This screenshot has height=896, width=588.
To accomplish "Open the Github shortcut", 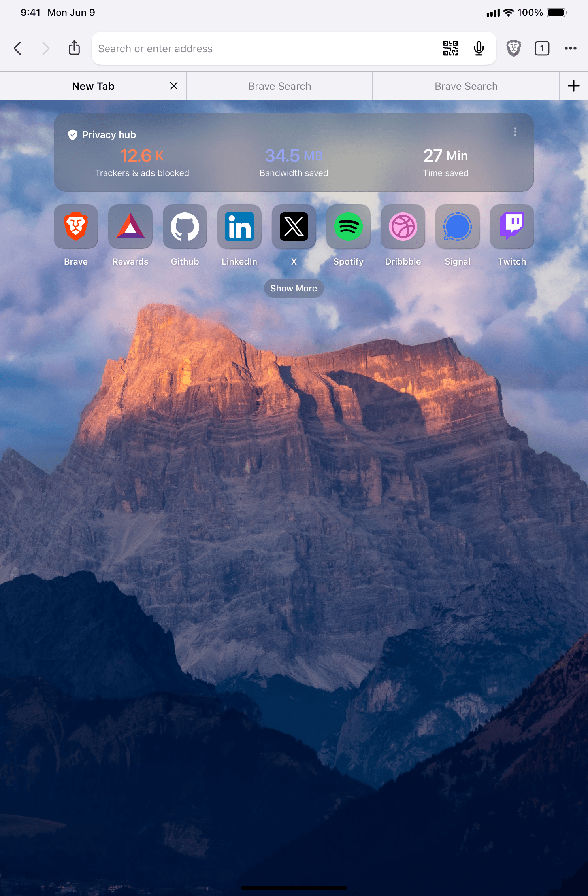I will (x=185, y=227).
